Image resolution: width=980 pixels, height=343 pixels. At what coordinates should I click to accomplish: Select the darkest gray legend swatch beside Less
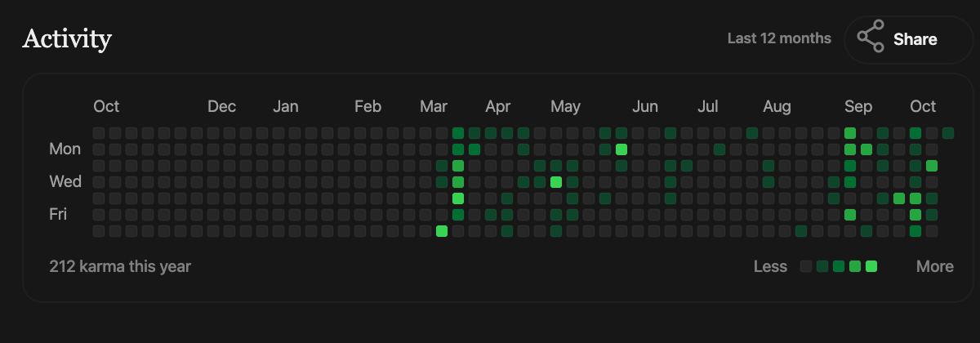(806, 266)
